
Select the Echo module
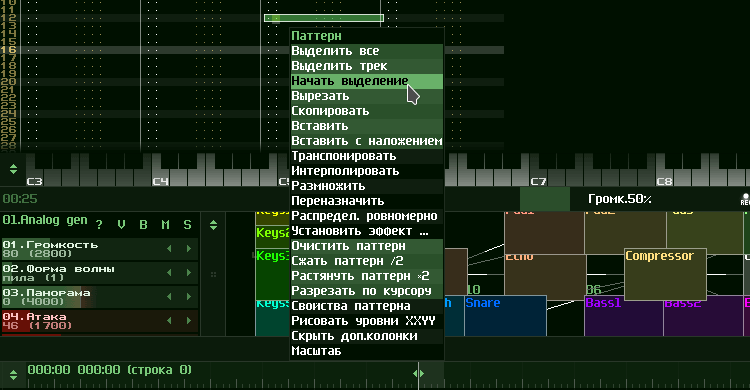pos(545,277)
